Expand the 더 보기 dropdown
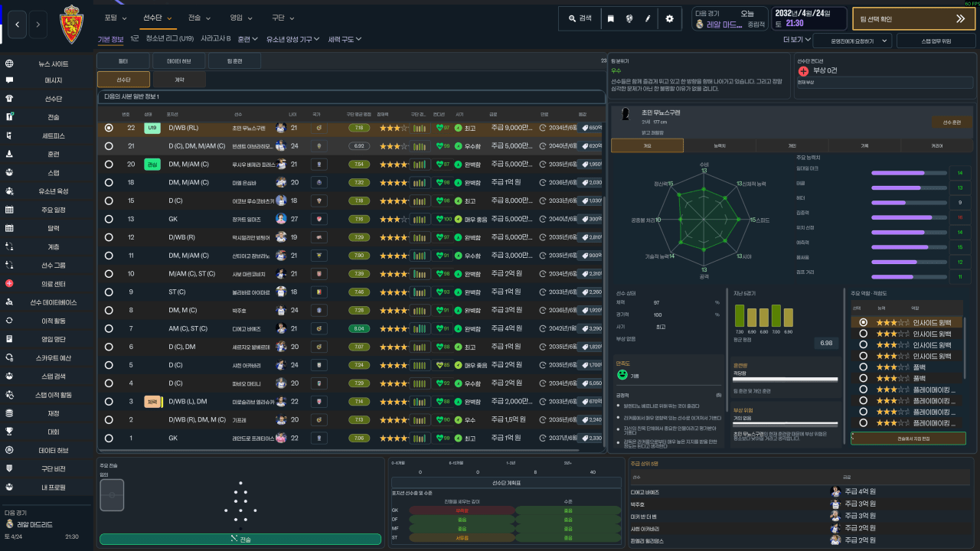The height and width of the screenshot is (551, 980). click(x=796, y=39)
